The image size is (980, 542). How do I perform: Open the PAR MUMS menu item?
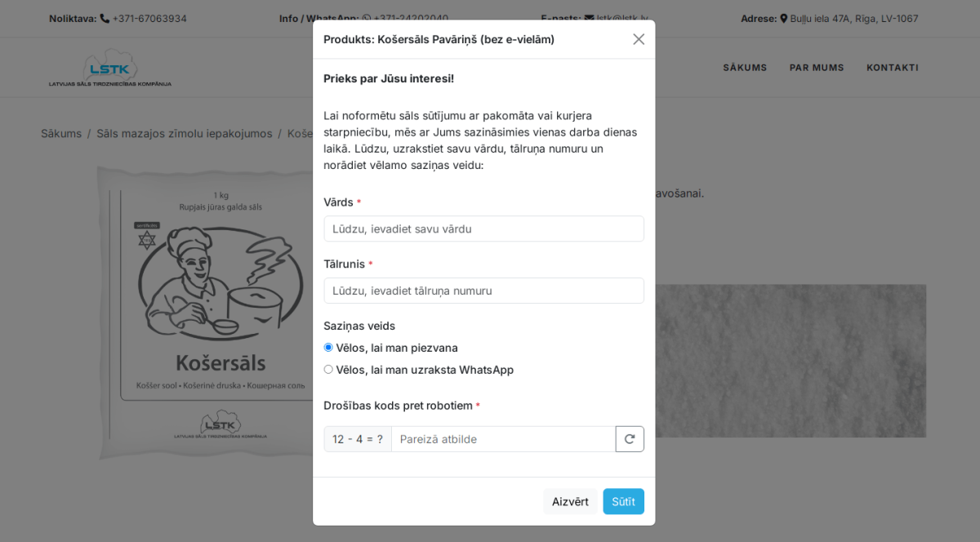(x=817, y=68)
